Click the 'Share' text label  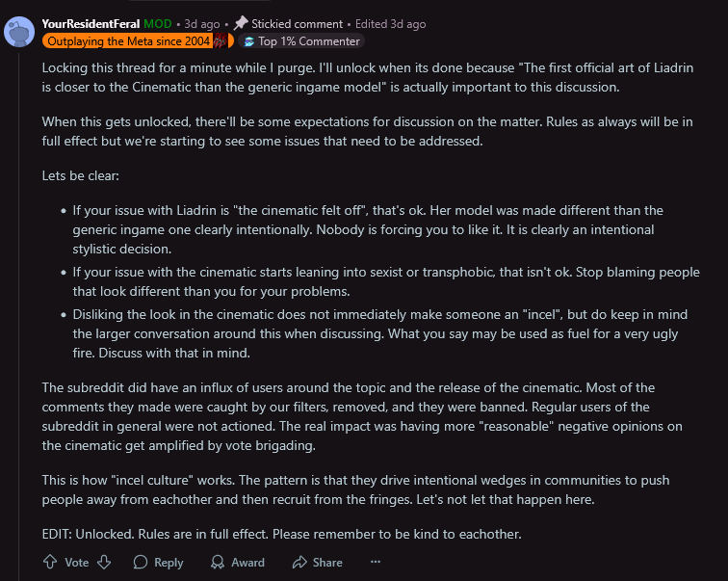(327, 563)
